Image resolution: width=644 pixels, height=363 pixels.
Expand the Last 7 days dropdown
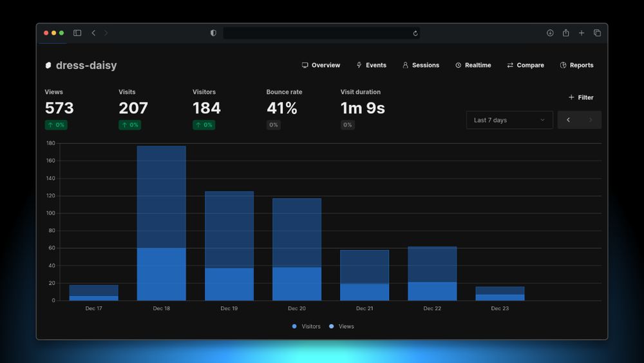pos(509,120)
